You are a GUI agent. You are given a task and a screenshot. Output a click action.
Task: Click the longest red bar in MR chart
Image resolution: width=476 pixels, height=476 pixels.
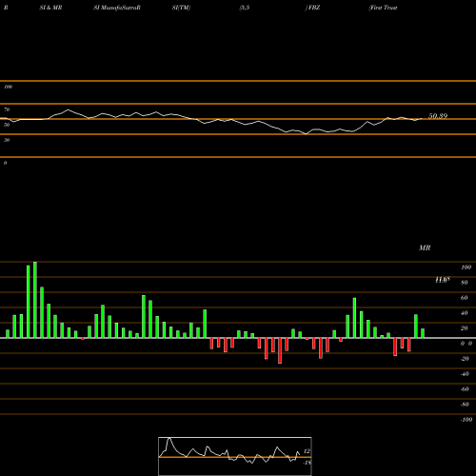(280, 350)
